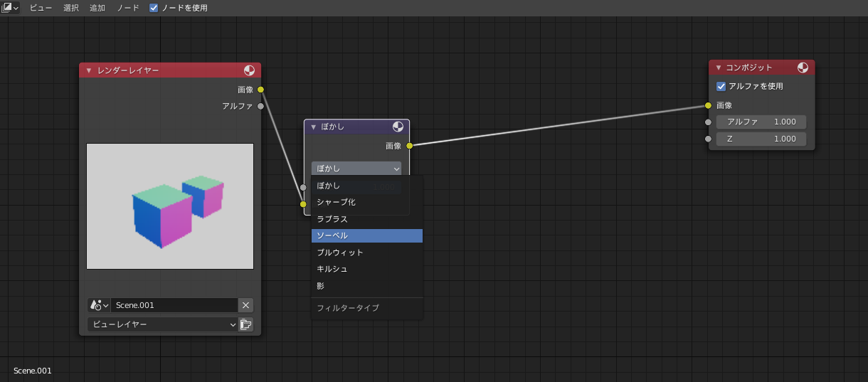Clear the Scene.001 field with the X icon
This screenshot has width=868, height=382.
tap(245, 305)
